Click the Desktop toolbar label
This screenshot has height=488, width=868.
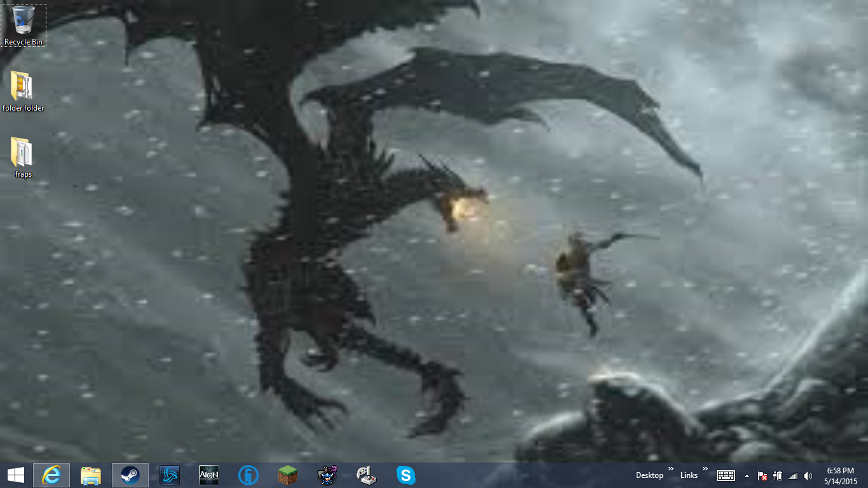(x=649, y=475)
